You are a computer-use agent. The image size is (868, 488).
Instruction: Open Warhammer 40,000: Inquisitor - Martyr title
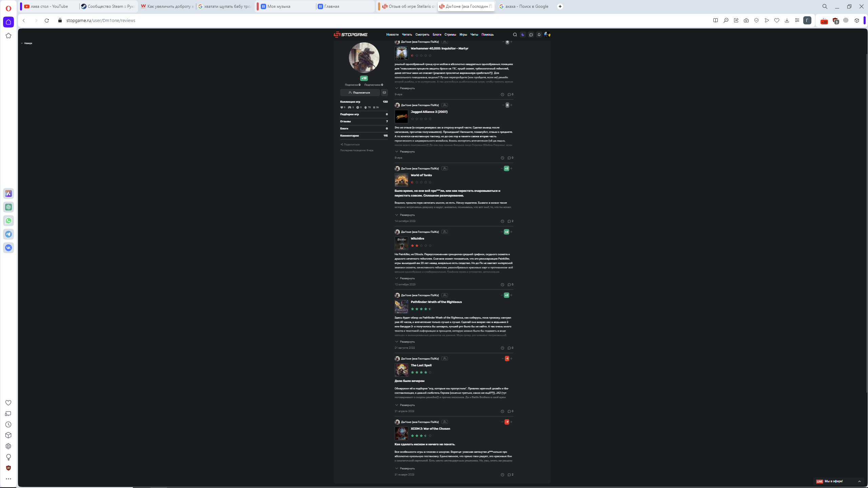pyautogui.click(x=439, y=48)
